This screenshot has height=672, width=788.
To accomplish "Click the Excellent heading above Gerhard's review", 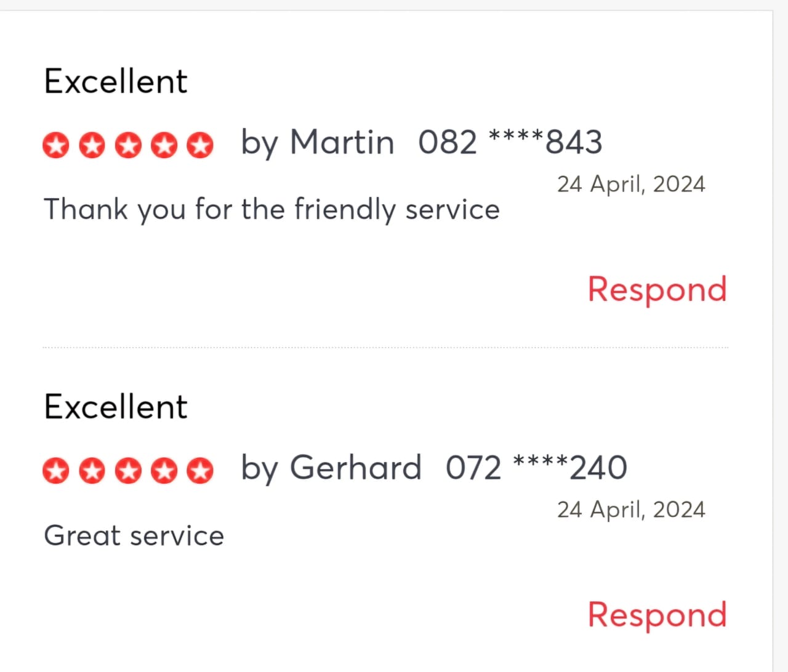I will point(116,407).
